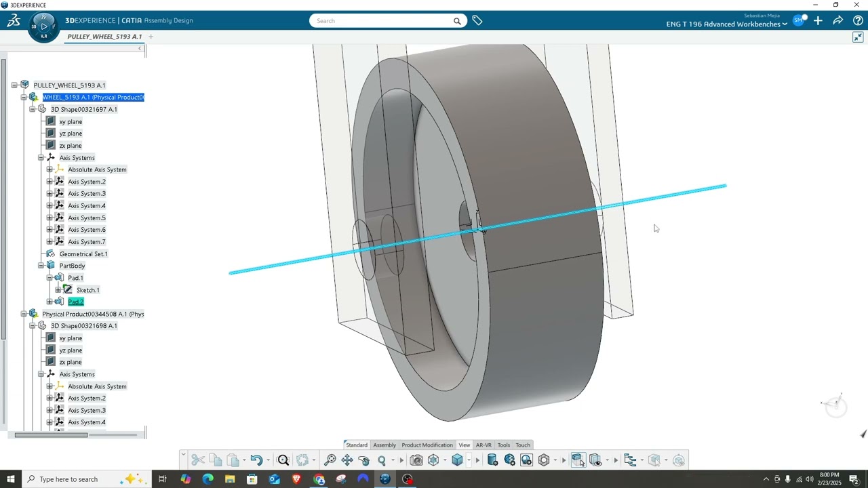The image size is (868, 488).
Task: Switch to the AR-VR tab
Action: tap(484, 445)
